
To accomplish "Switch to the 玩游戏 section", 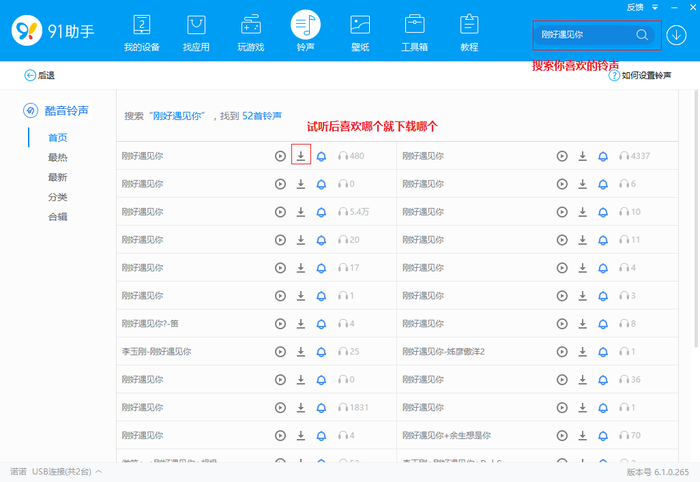I will (251, 33).
